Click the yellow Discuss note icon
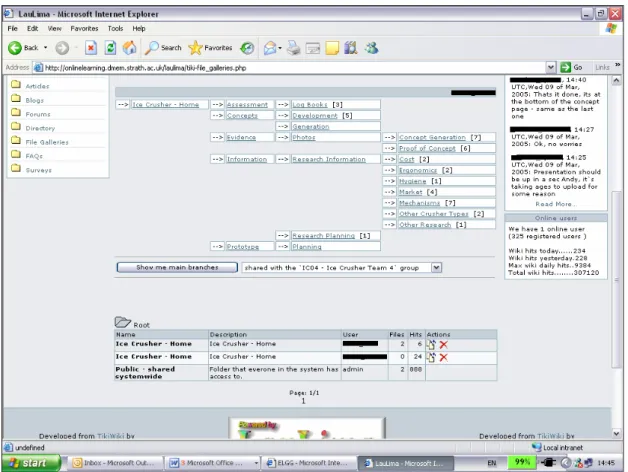The image size is (628, 472). point(332,48)
